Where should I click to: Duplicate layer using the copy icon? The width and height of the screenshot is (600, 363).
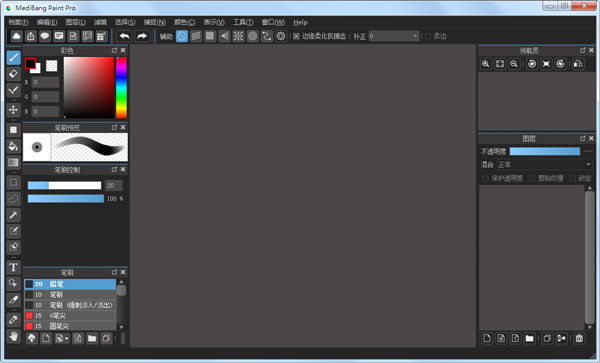point(547,338)
